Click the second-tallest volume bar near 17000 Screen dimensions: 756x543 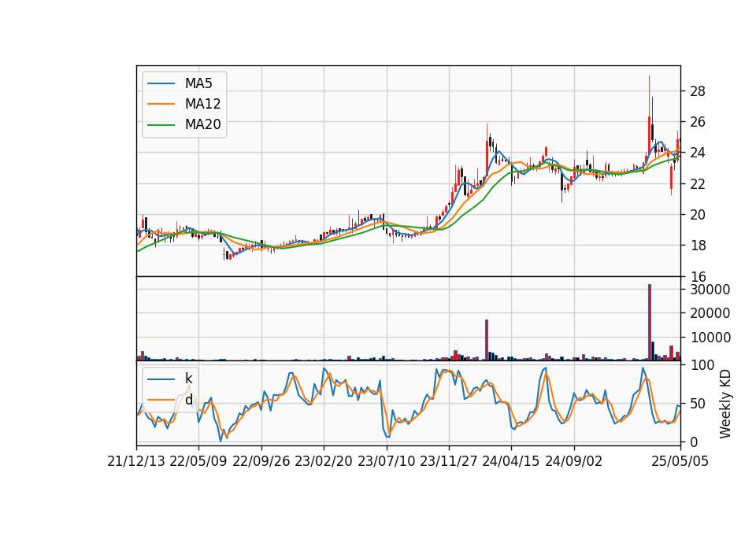[487, 340]
